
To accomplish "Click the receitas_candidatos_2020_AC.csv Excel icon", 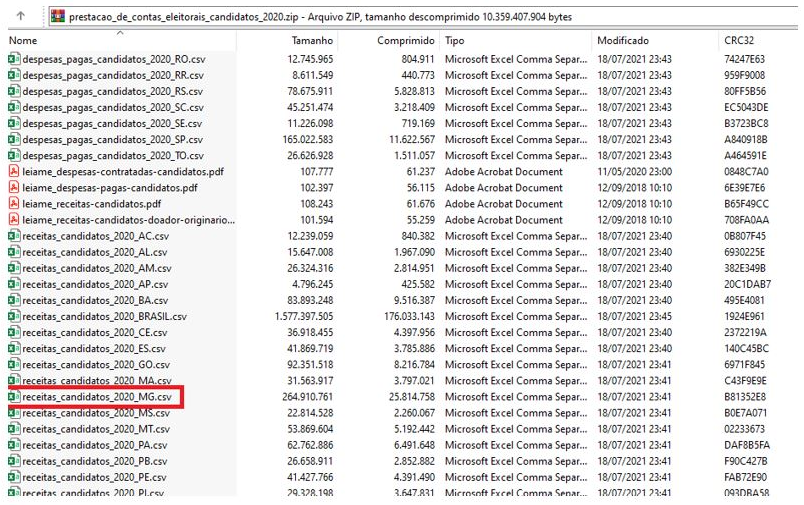I will click(13, 236).
